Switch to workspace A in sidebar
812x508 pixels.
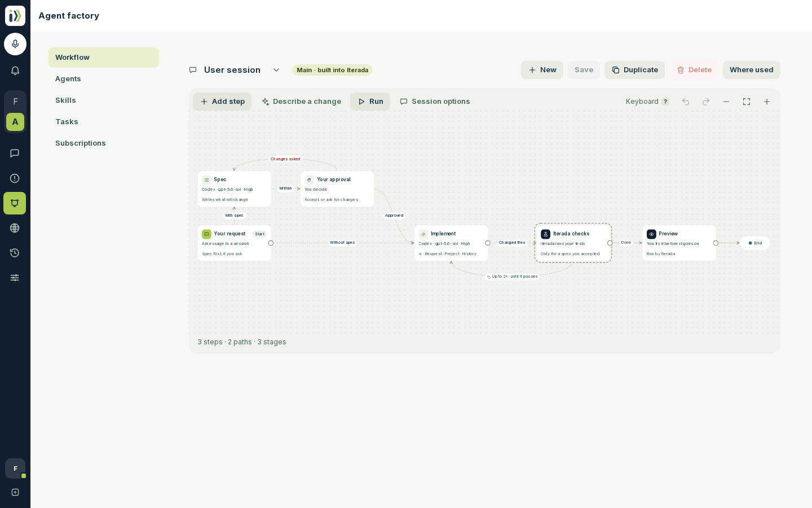pyautogui.click(x=15, y=122)
